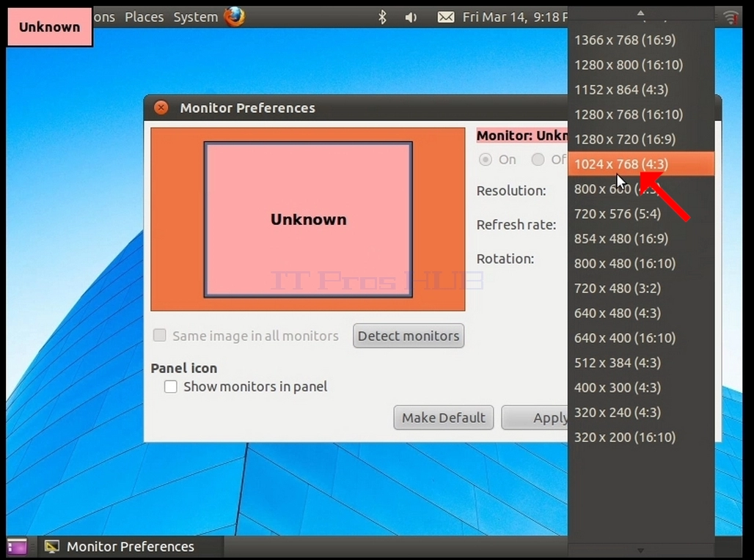Click the resolution list scroll-up arrow
Screen dimensions: 754x560
[640, 13]
